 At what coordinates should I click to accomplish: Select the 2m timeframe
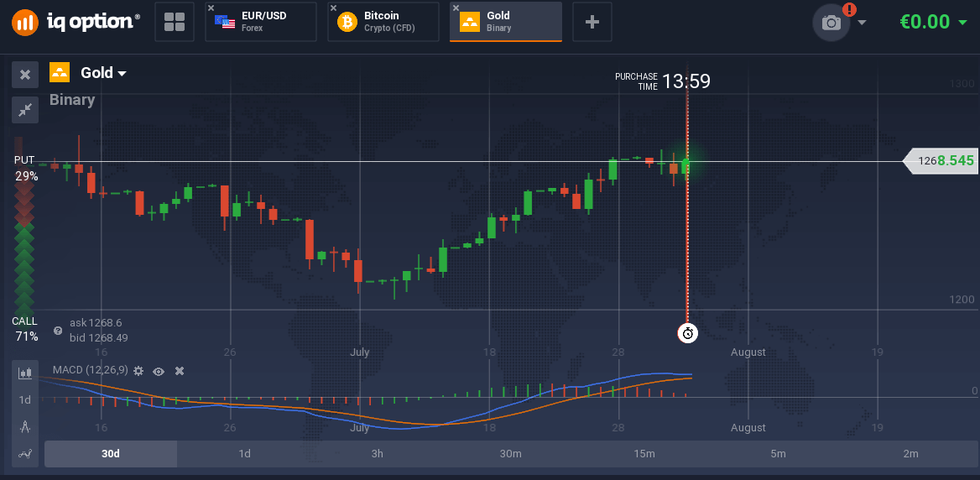(x=910, y=454)
